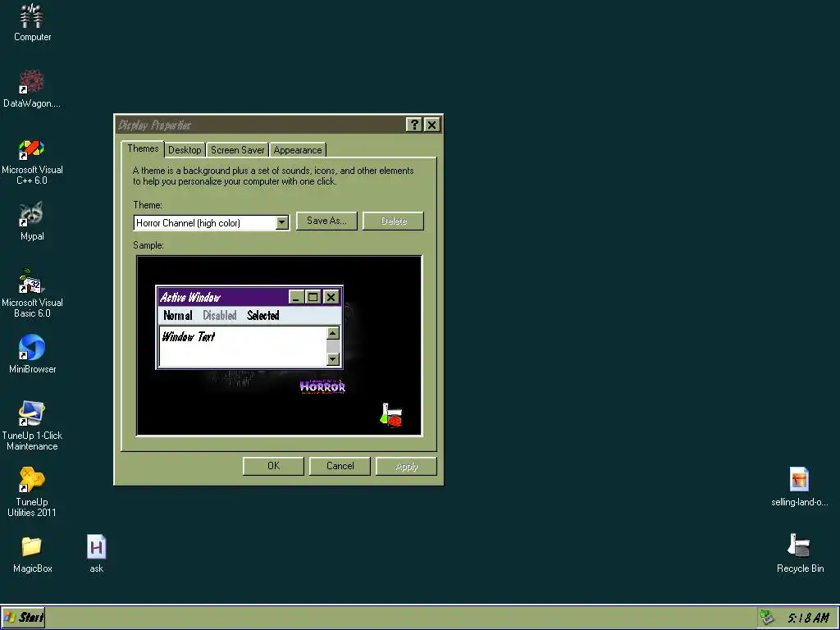Screen dimensions: 840x630
Task: Select the Recycle Bin icon
Action: [800, 554]
